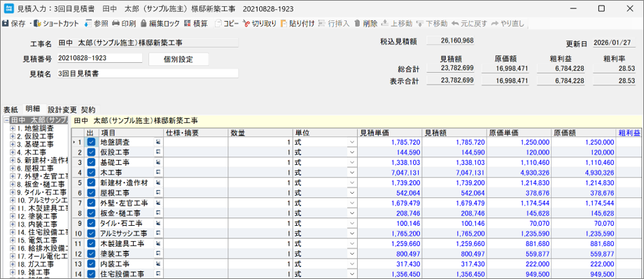The height and width of the screenshot is (279, 644).
Task: Click the 貼り付け (paste) toolbar icon
Action: coord(283,24)
